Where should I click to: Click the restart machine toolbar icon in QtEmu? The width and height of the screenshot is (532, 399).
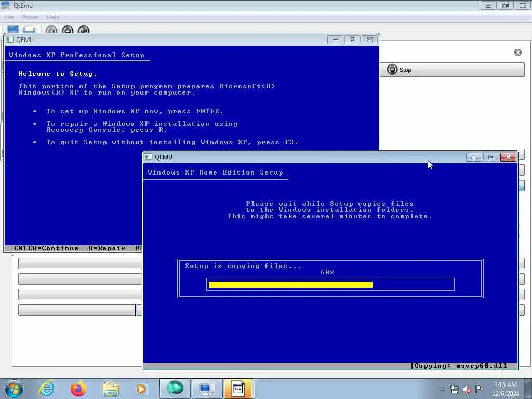pyautogui.click(x=84, y=30)
